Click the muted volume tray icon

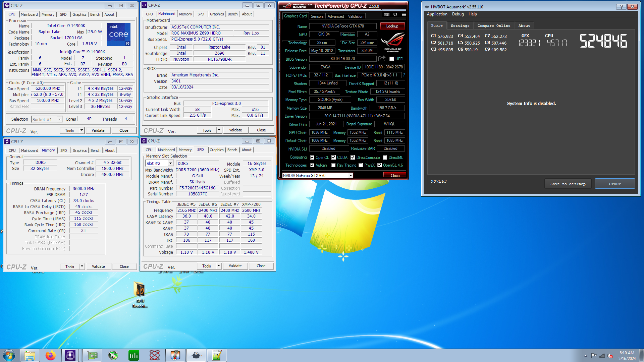(x=610, y=356)
